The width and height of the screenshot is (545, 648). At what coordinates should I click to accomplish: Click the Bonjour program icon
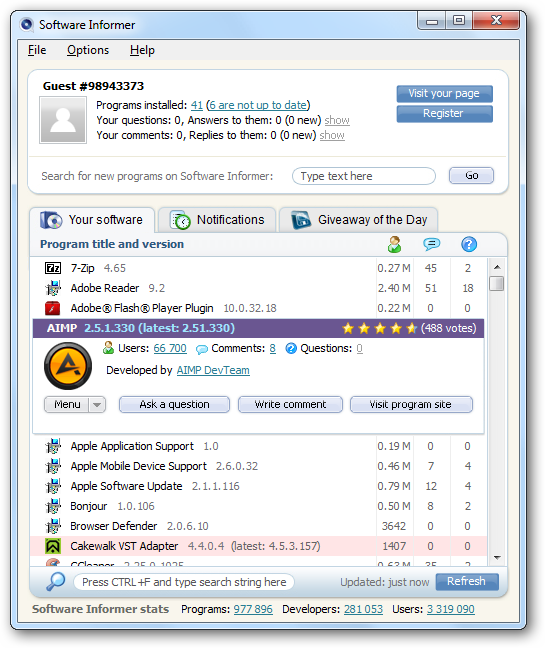click(53, 506)
